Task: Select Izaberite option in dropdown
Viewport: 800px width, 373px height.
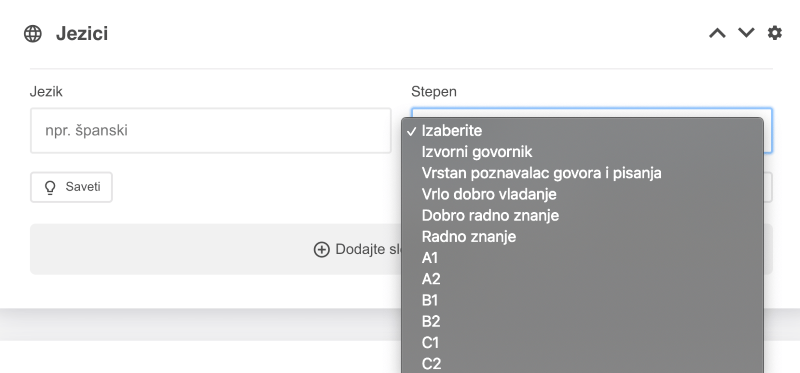Action: point(582,131)
